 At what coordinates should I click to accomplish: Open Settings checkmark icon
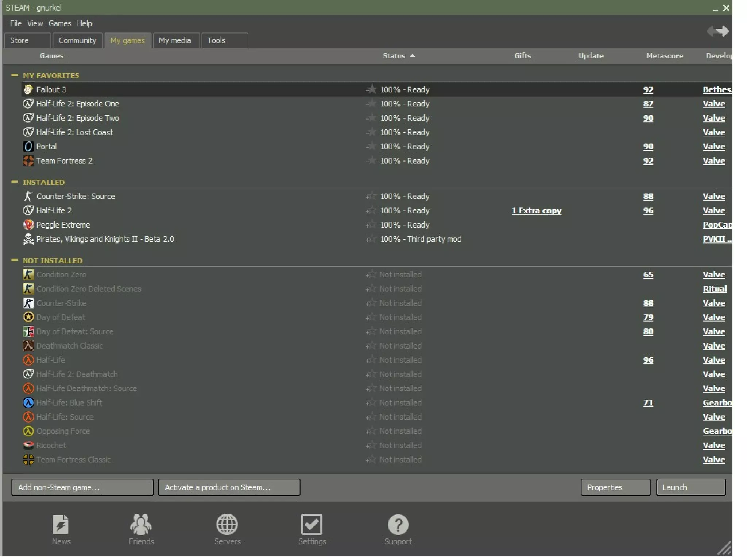312,525
